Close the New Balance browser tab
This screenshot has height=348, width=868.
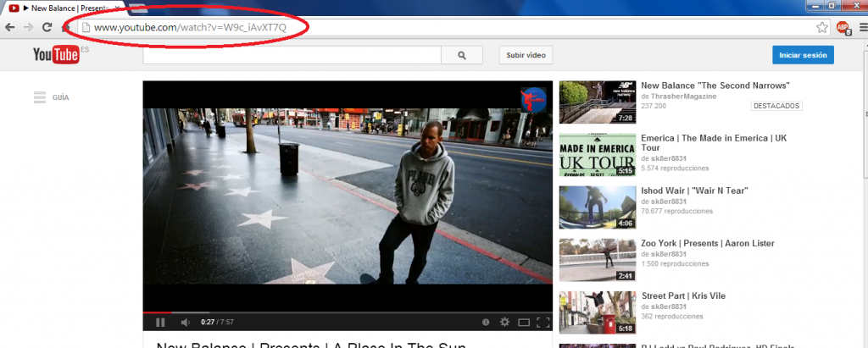click(117, 8)
